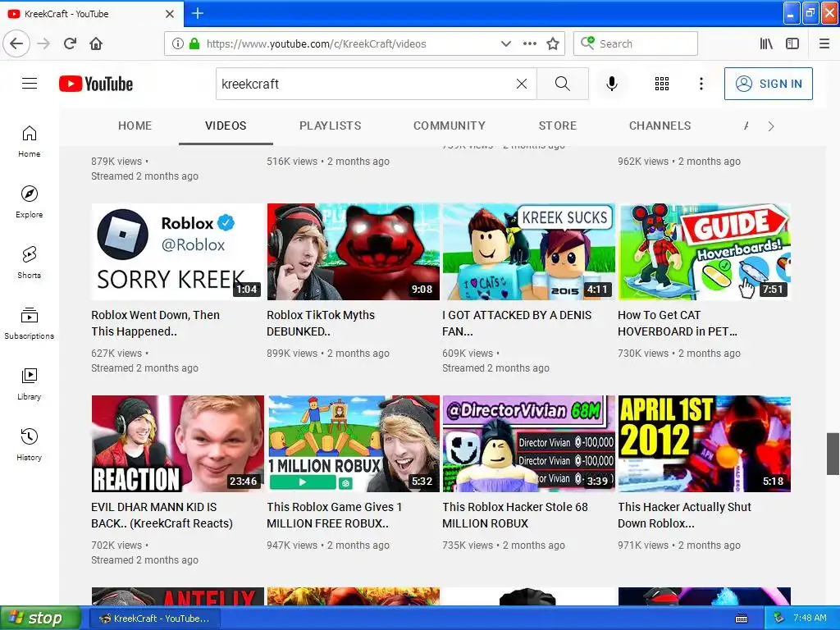Switch to the COMMUNITY tab
Screen dimensions: 840x630
point(449,126)
